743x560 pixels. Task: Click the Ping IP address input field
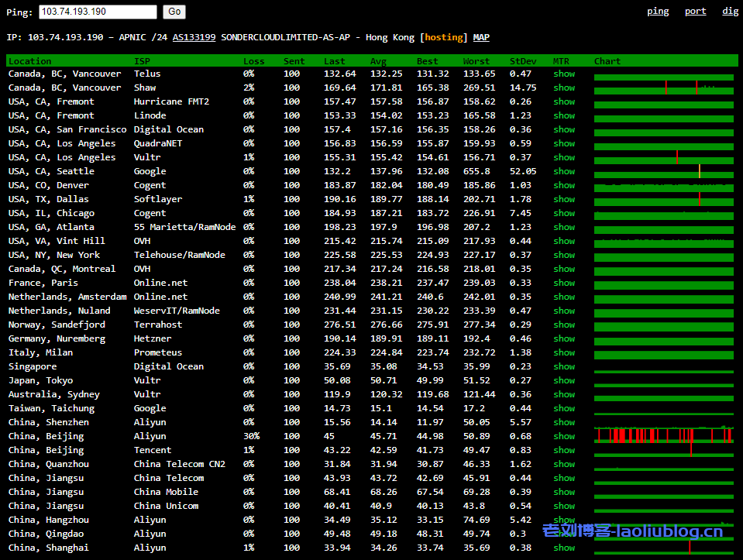tap(98, 12)
